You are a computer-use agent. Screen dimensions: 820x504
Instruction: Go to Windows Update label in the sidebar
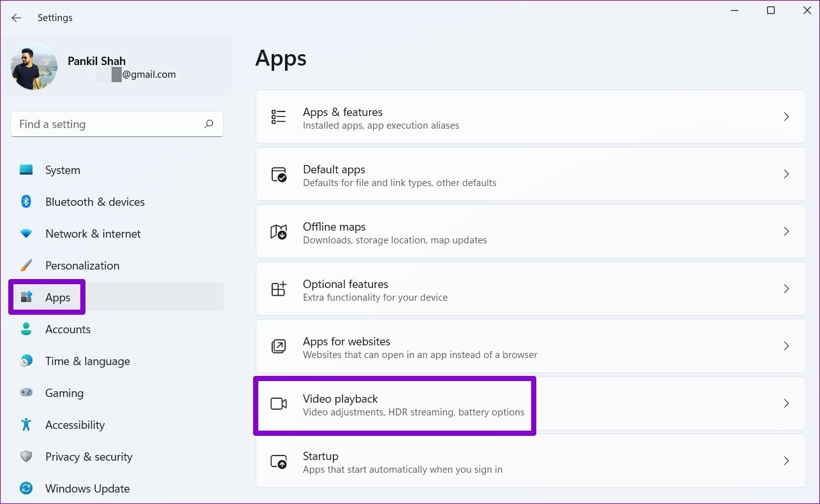tap(87, 489)
